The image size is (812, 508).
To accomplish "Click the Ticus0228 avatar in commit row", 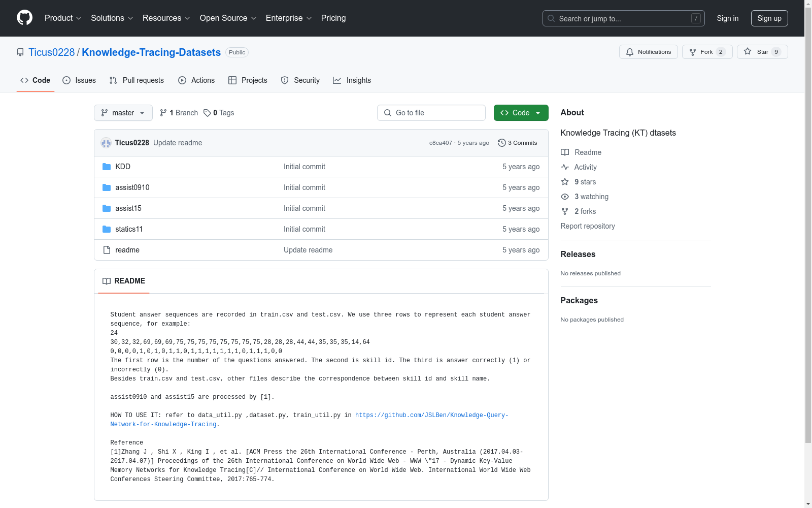I will [106, 143].
